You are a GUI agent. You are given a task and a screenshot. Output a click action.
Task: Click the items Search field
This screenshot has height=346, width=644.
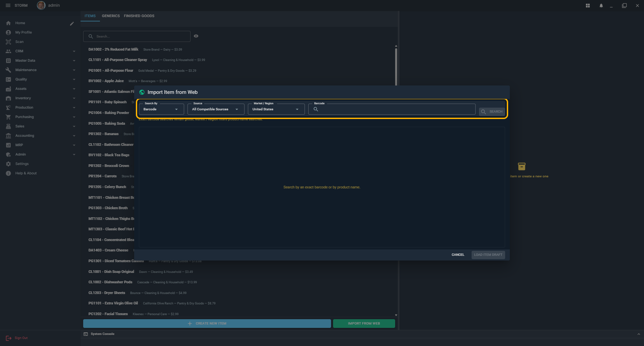[137, 36]
